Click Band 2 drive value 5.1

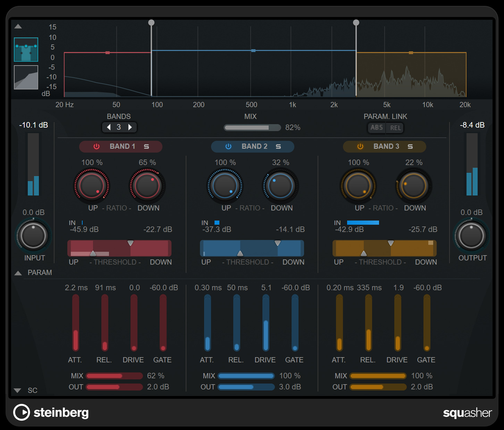266,288
